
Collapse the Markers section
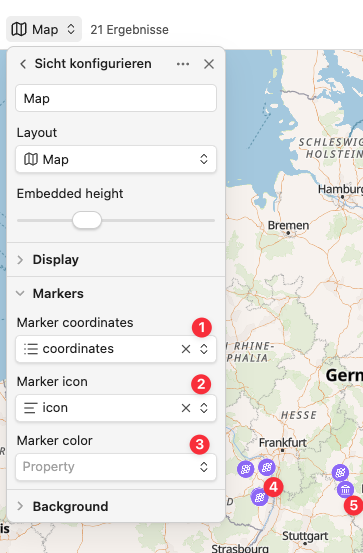(x=116, y=293)
